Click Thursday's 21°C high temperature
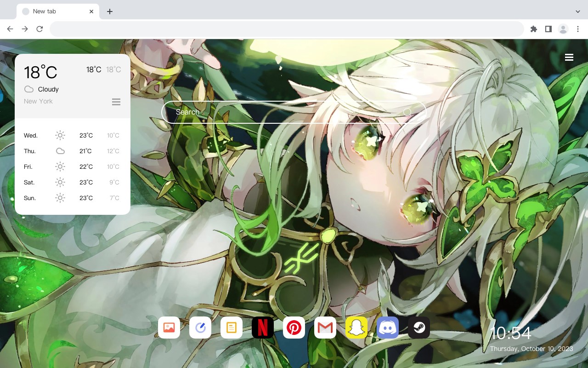588x368 pixels. tap(85, 151)
